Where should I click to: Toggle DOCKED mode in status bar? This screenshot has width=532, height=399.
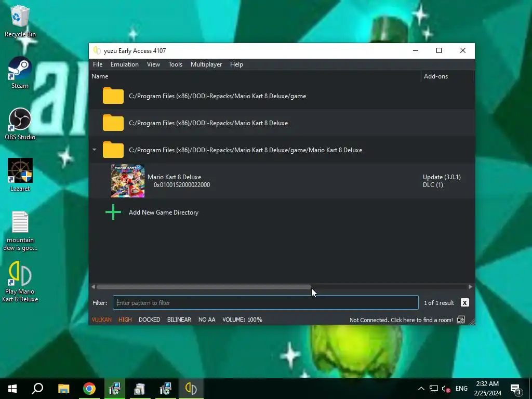149,320
